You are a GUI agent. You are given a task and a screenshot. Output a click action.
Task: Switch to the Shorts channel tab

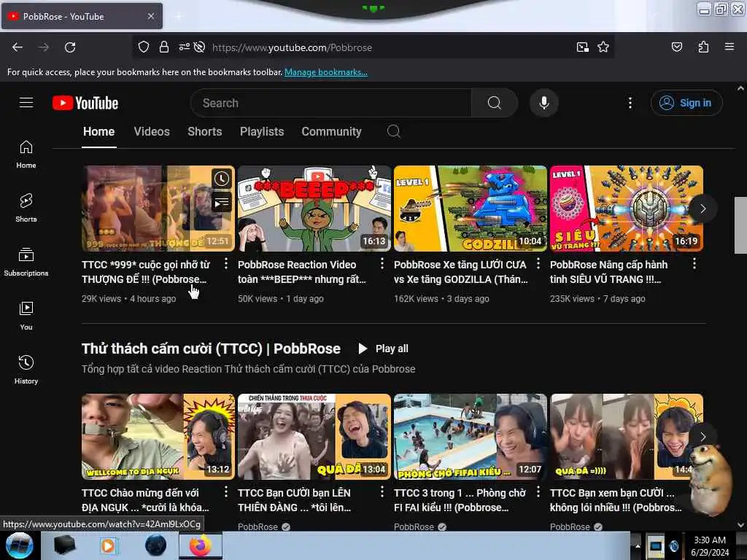pos(205,132)
